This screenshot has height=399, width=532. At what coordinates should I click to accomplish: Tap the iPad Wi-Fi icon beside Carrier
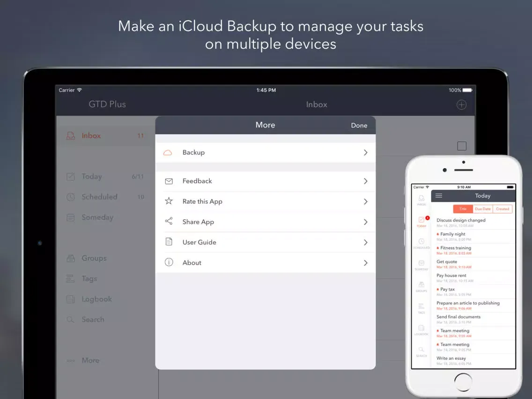(x=80, y=90)
